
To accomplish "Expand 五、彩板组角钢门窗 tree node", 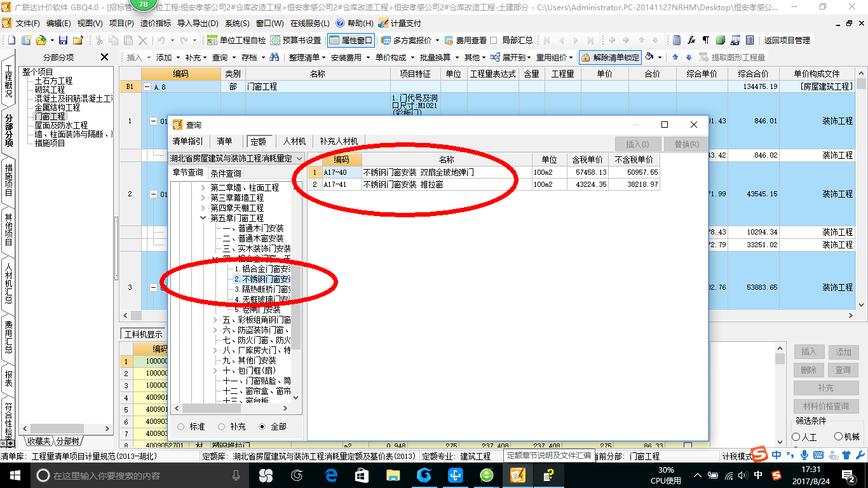I will coord(215,320).
